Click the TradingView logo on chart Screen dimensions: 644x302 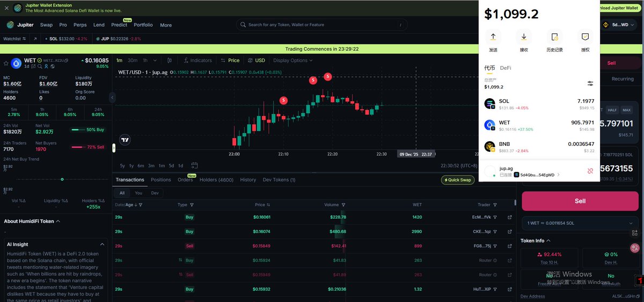click(125, 140)
